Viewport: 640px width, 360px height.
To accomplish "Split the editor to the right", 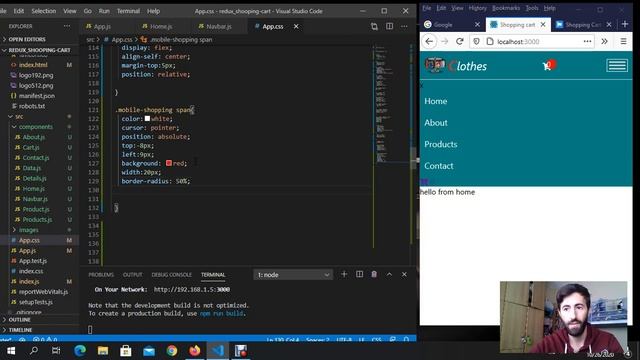I will click(x=389, y=27).
